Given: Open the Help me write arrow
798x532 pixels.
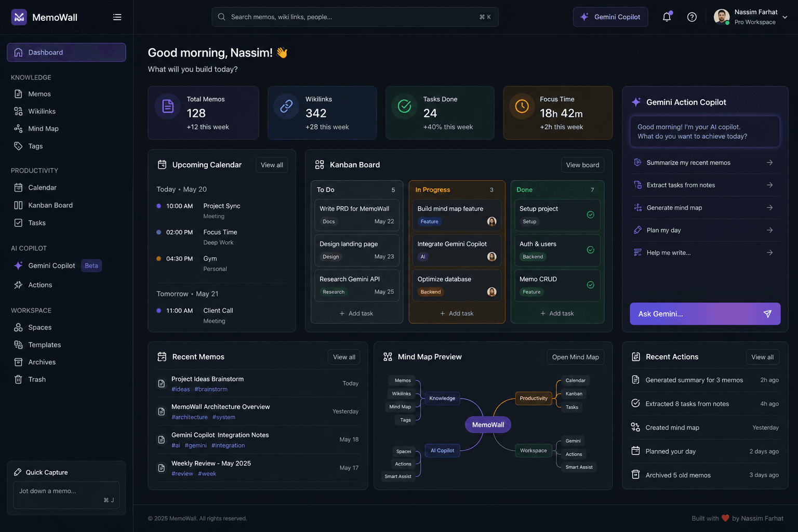Looking at the screenshot, I should (x=769, y=252).
